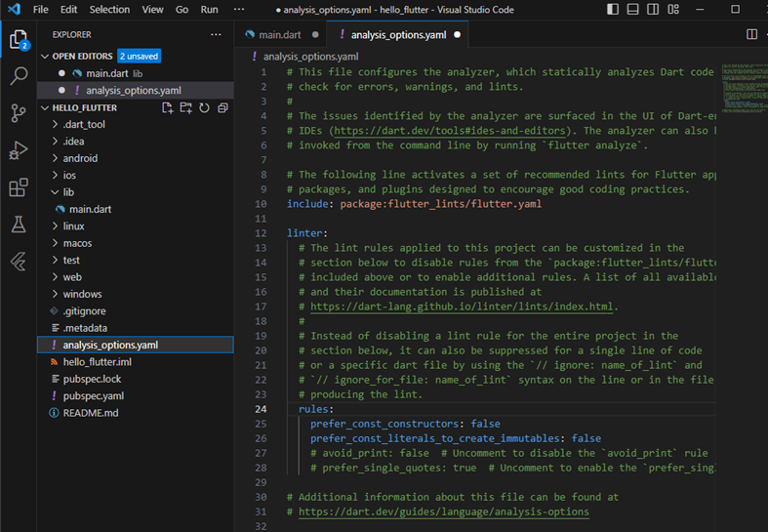
Task: Toggle secondary side bar layout icon
Action: click(x=653, y=10)
